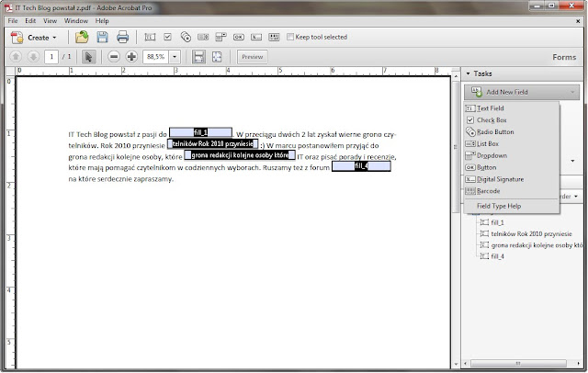Click the fill_4 form field on the page

[x=361, y=166]
